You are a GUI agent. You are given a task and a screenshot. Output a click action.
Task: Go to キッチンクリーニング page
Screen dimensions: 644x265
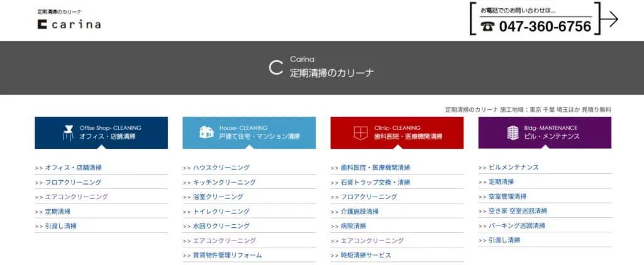point(224,182)
